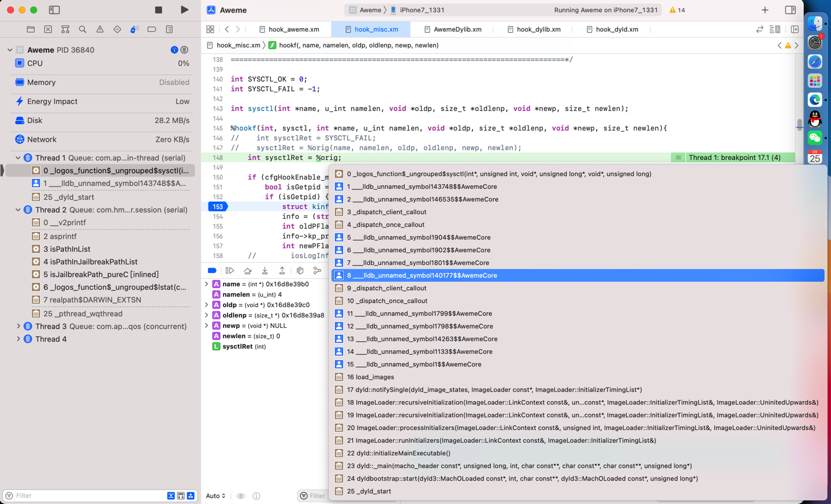Open Debug Memory Graph
This screenshot has height=504, width=831.
point(317,271)
